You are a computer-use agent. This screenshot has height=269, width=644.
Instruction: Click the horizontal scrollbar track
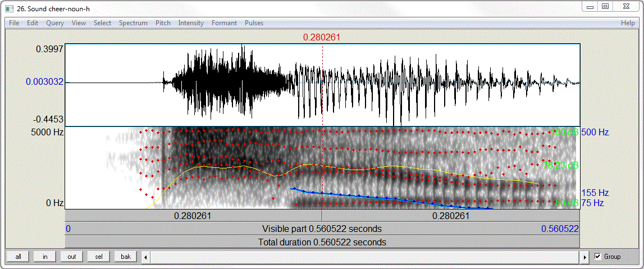365,257
